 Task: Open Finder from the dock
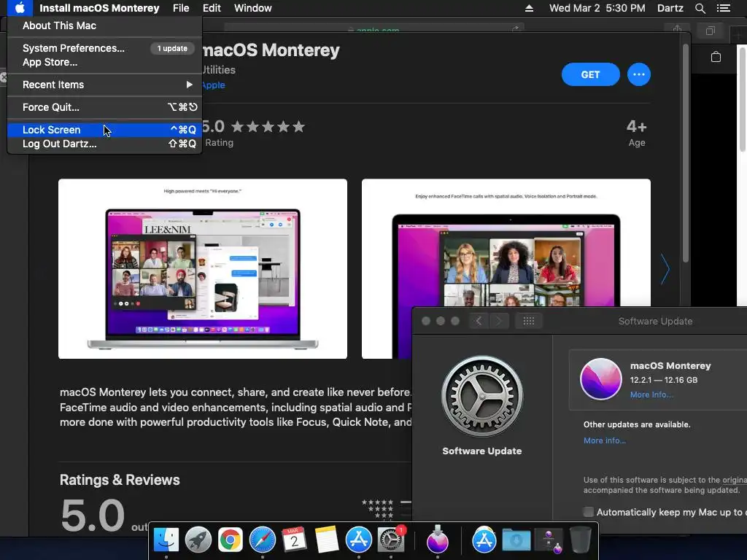pos(166,540)
